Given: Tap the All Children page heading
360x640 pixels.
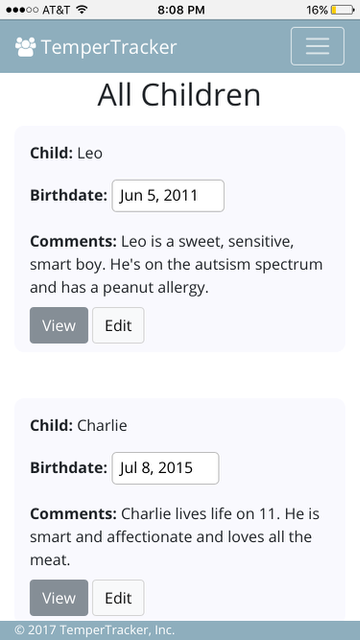Looking at the screenshot, I should [179, 95].
